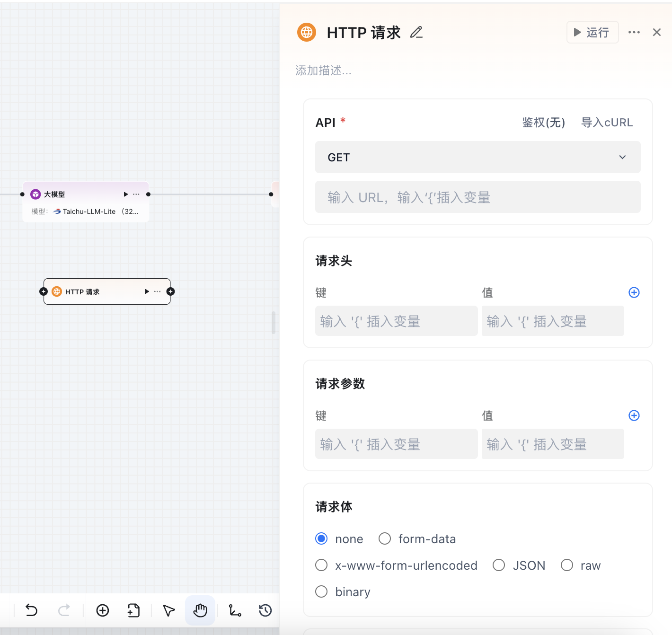Click the add node plus-circle icon
Viewport: 672px width, 635px height.
pos(103,610)
